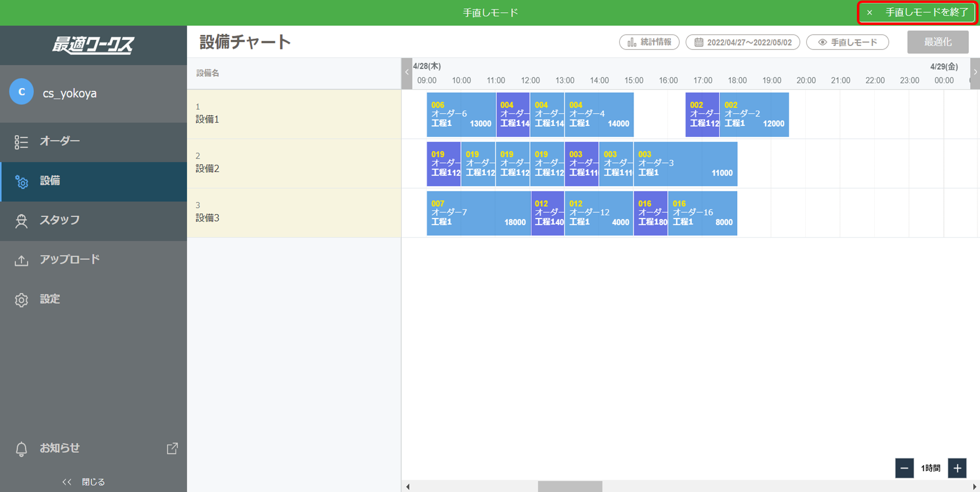Open スタッフ in the sidebar
Screen dimensions: 980x492
(93, 221)
